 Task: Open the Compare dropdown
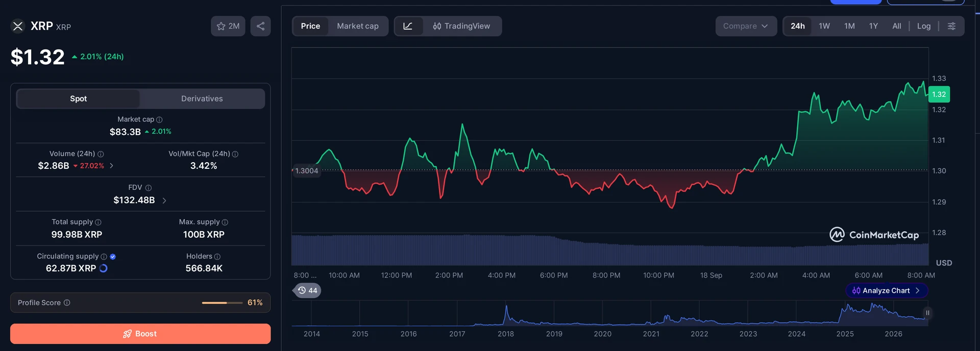(x=746, y=26)
